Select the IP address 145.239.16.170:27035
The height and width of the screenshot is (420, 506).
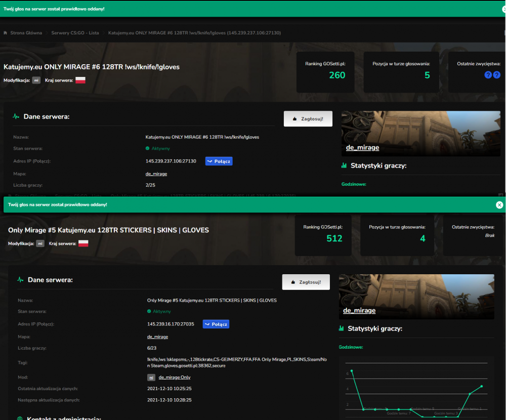click(171, 324)
